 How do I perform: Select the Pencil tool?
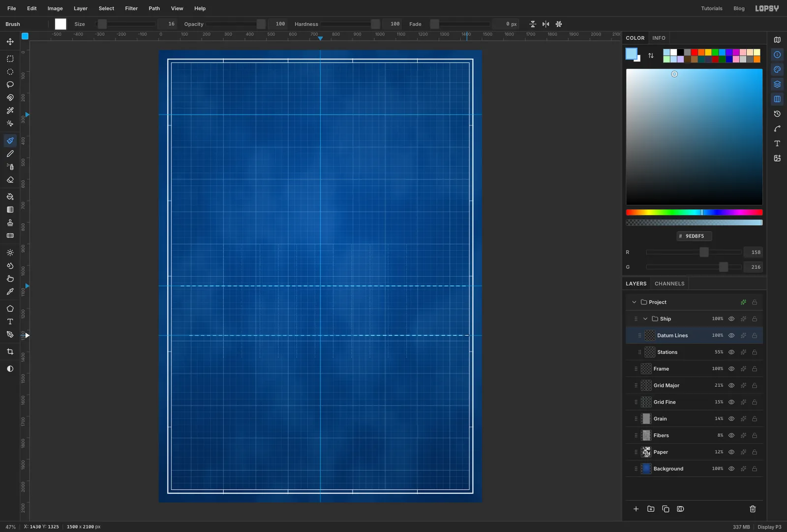[10, 154]
